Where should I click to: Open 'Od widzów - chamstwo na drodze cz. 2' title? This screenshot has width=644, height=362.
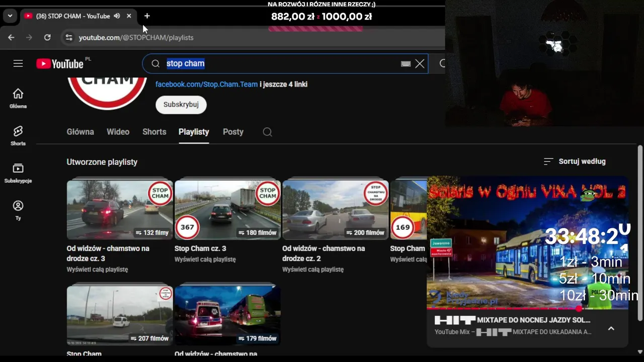coord(324,253)
